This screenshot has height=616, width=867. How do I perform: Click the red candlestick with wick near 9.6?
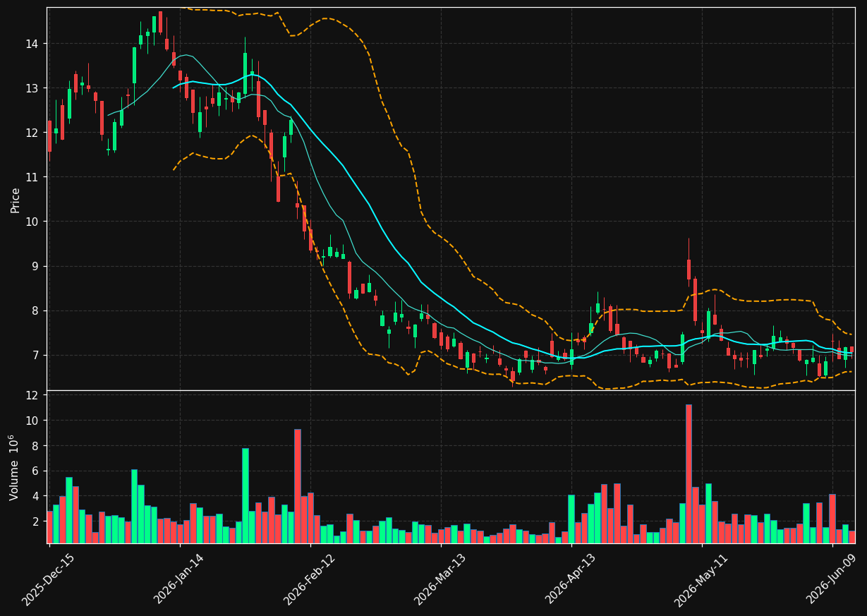pos(689,268)
